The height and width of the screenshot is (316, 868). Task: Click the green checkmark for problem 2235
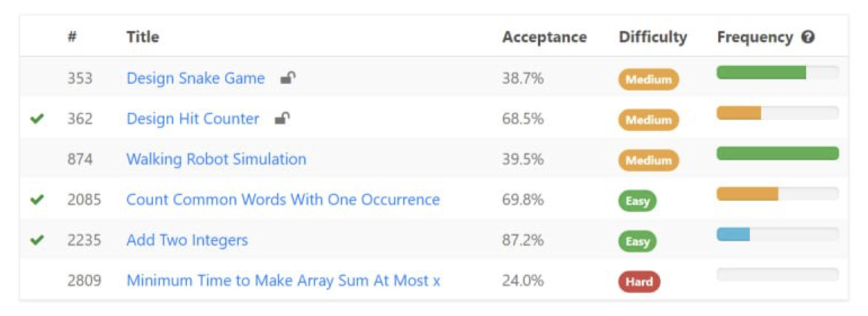pos(37,240)
